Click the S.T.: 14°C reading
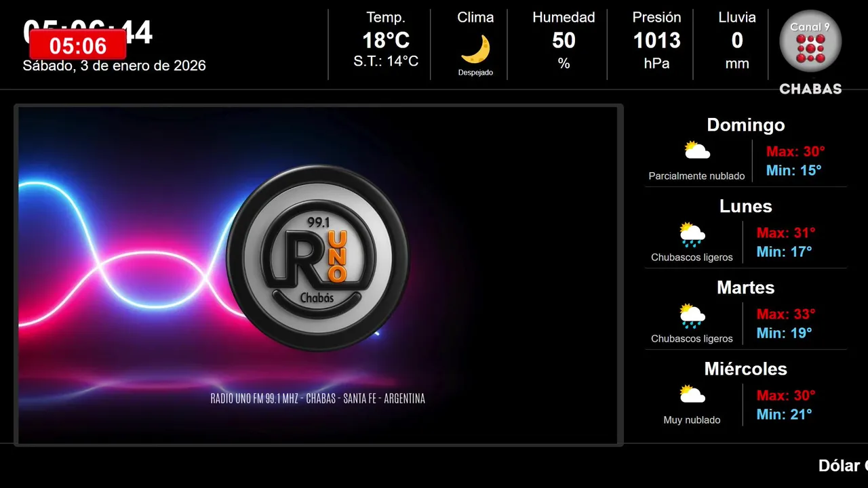 (x=386, y=62)
